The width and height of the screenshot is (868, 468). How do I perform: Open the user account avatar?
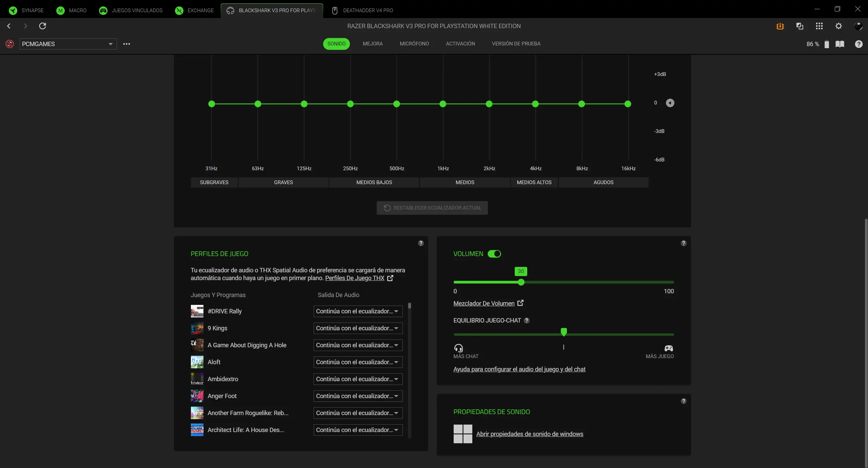[x=858, y=26]
